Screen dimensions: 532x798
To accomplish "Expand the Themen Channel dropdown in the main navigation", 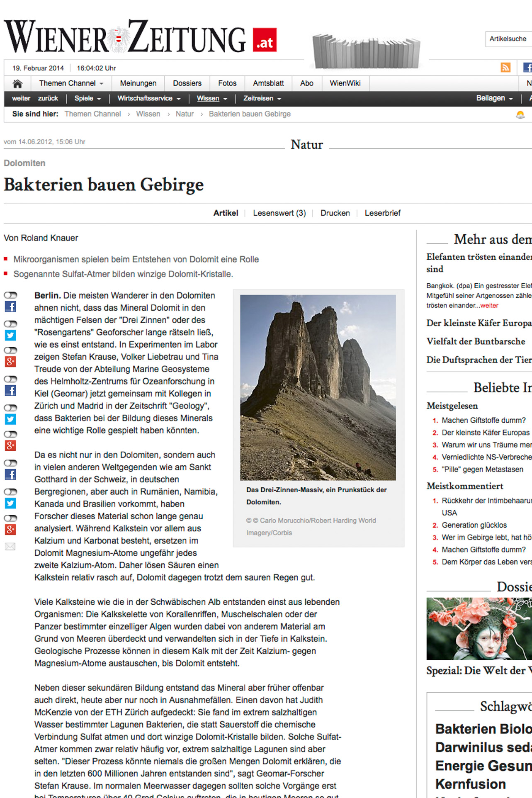I will point(71,83).
